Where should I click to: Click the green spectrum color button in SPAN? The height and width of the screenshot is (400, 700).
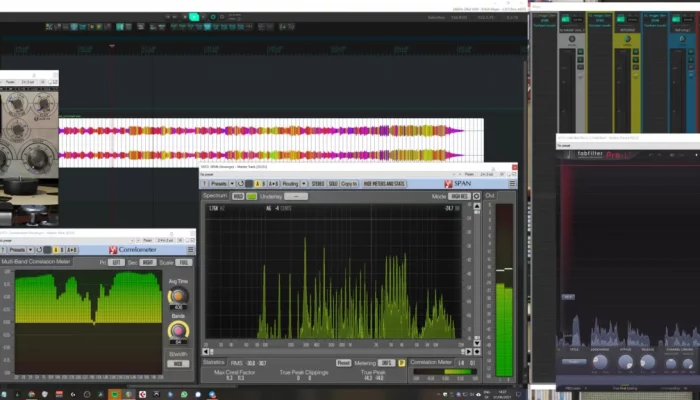coord(252,196)
